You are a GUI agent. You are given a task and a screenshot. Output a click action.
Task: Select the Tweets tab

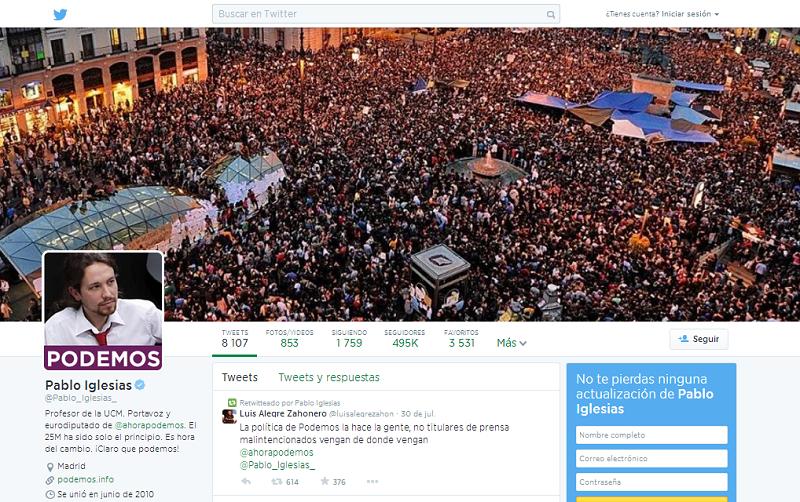click(239, 377)
